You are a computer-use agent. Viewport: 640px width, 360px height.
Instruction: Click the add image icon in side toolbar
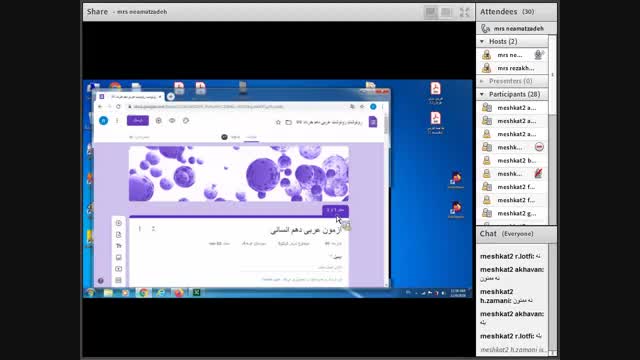(118, 257)
